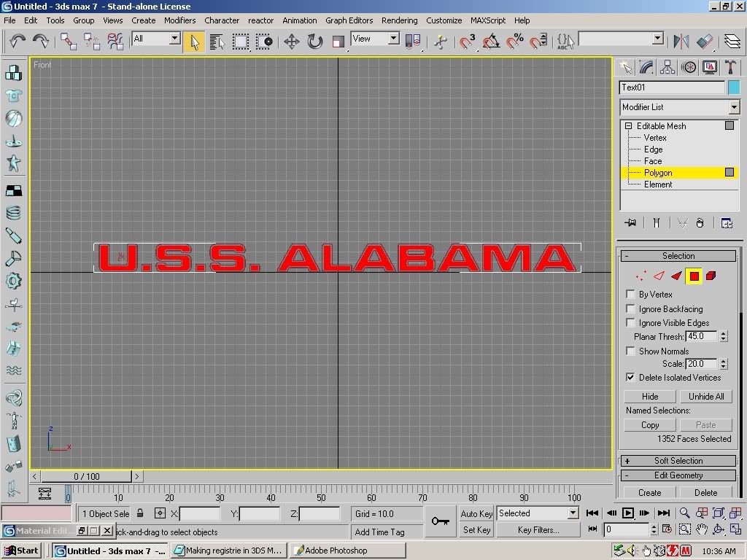Expand the Soft Selection rollout
Viewport: 747px width, 560px height.
click(x=678, y=461)
